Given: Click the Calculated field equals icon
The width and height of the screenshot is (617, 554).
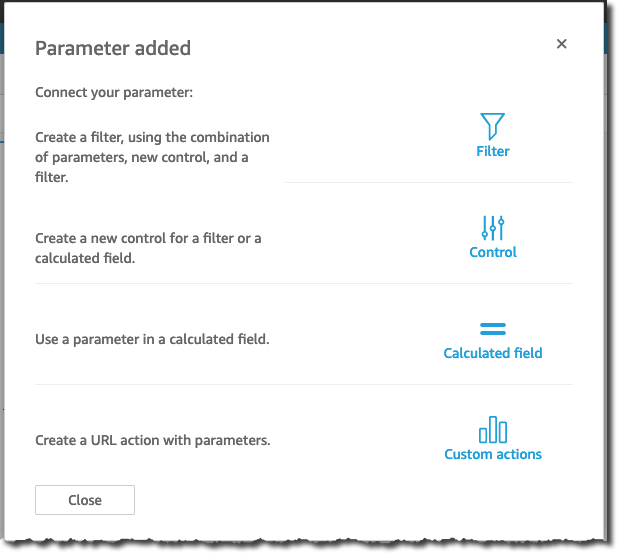Looking at the screenshot, I should click(493, 329).
